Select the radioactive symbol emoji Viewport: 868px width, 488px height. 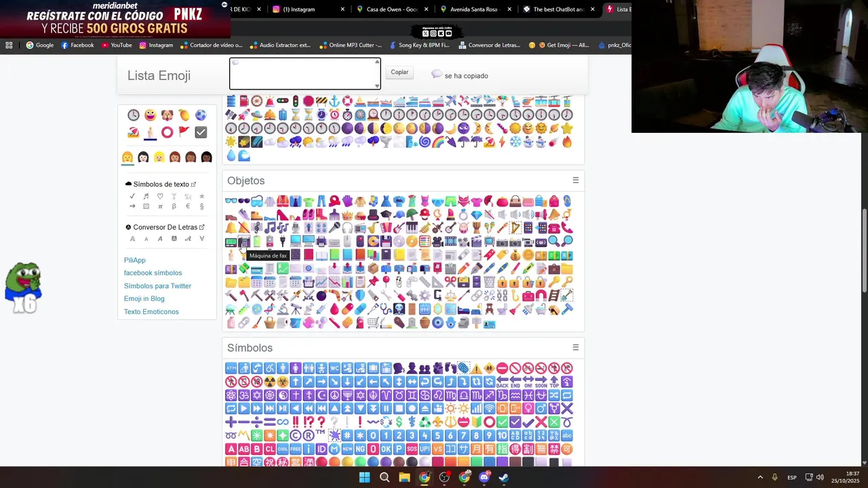[269, 382]
